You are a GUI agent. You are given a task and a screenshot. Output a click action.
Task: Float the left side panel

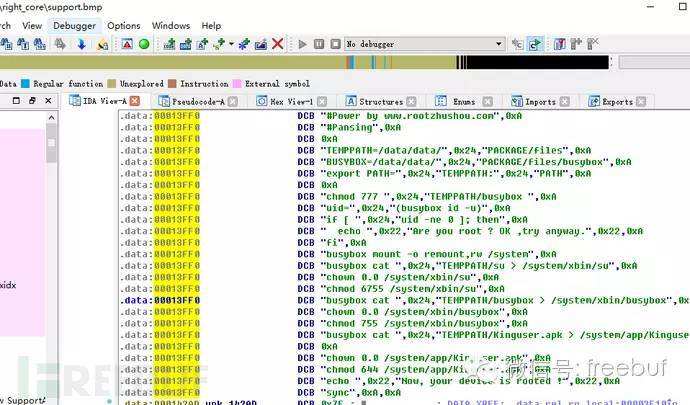click(32, 101)
